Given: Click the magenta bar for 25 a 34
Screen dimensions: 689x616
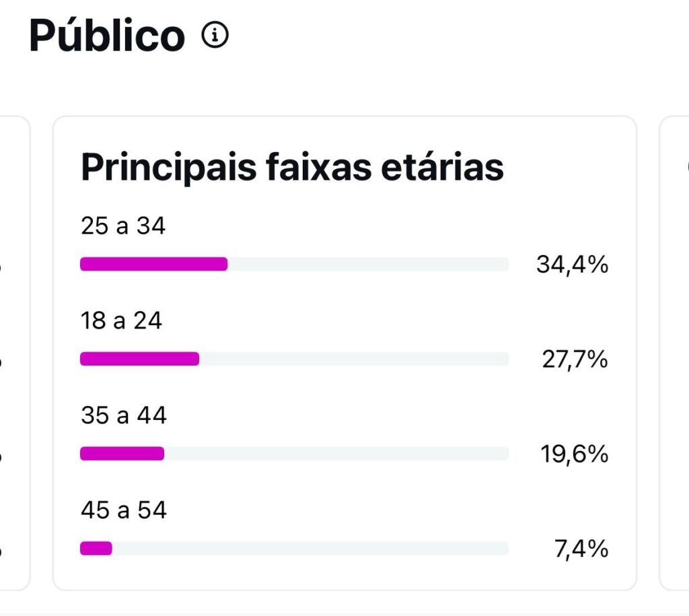Looking at the screenshot, I should (x=153, y=264).
